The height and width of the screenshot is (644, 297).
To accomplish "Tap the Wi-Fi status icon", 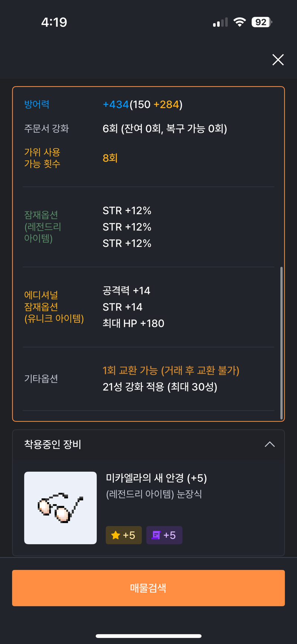I will tap(239, 22).
